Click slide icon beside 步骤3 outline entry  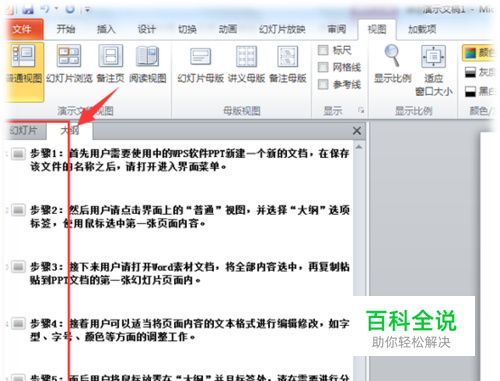(x=18, y=267)
